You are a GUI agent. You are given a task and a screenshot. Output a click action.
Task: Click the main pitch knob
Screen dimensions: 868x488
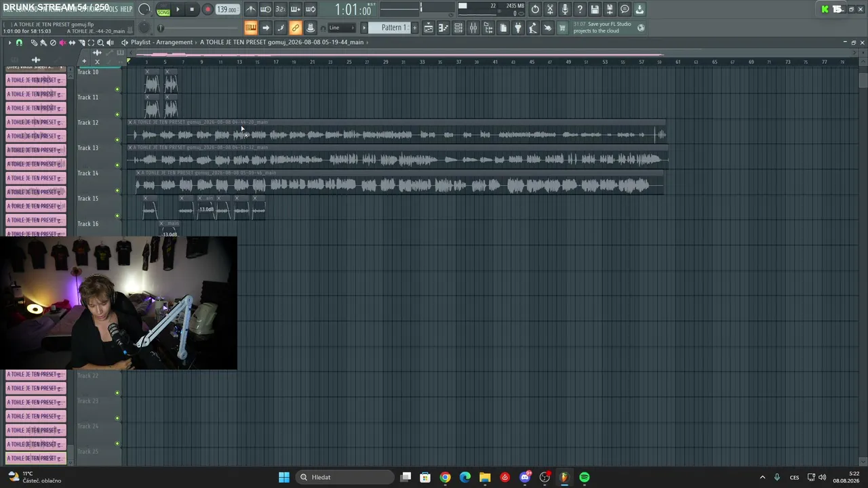[x=144, y=28]
